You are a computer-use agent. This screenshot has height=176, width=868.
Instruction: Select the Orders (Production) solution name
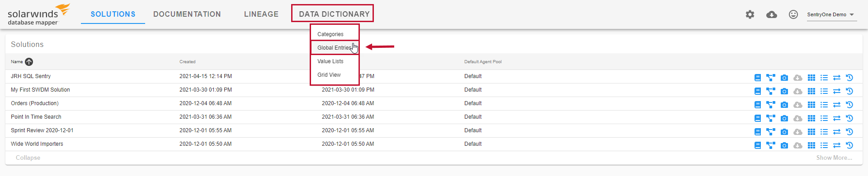tap(35, 103)
